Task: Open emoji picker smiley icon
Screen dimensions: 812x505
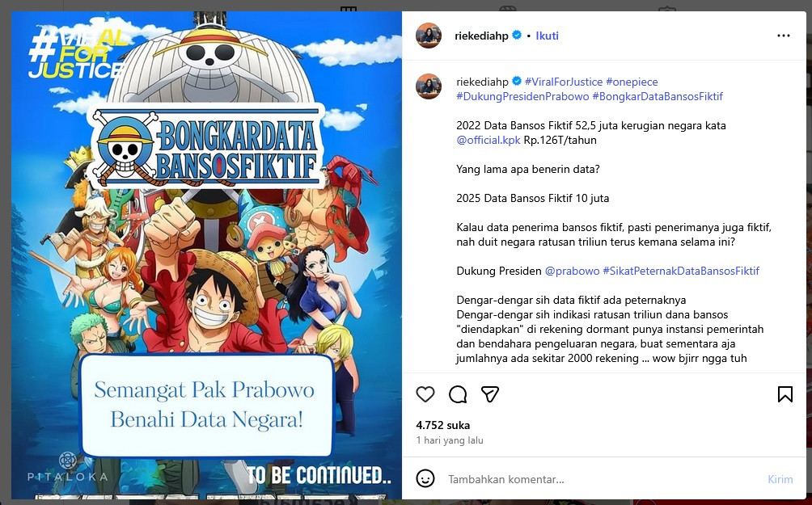Action: click(425, 478)
